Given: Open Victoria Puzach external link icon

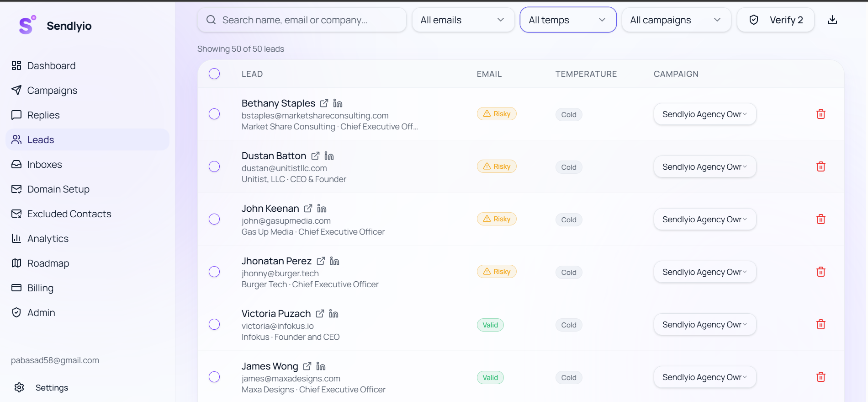Looking at the screenshot, I should [320, 314].
